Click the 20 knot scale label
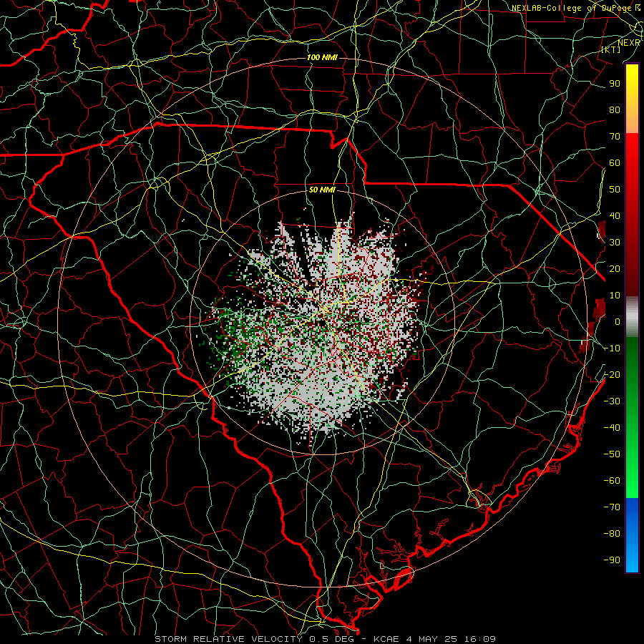The width and height of the screenshot is (644, 644). tap(615, 268)
